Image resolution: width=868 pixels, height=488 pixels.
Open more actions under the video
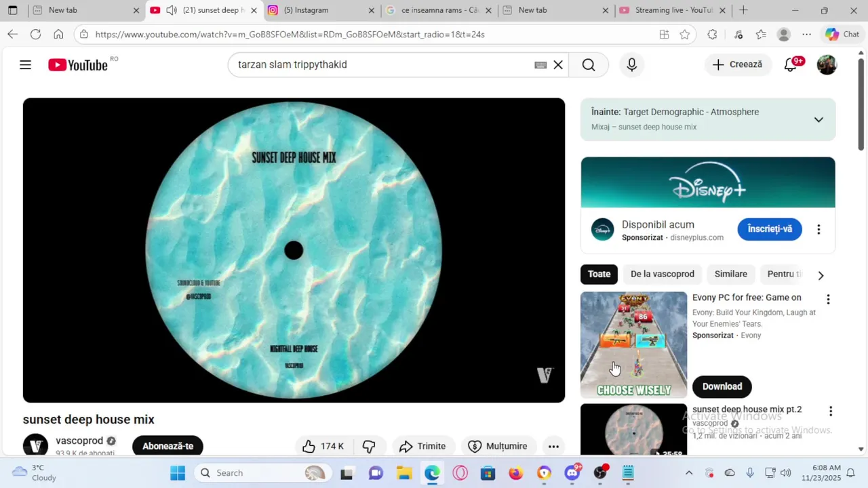pyautogui.click(x=553, y=446)
